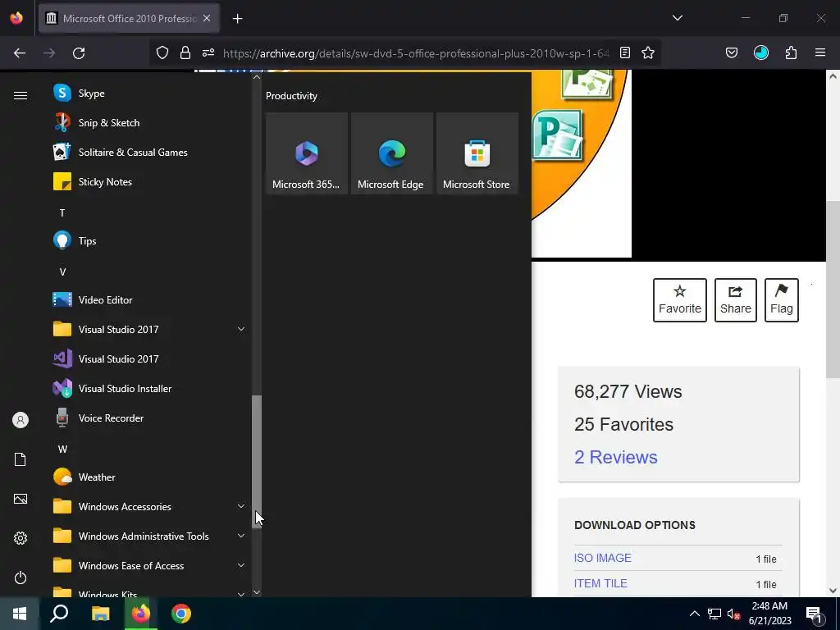Click the webpage vertical scrollbar thumb
This screenshot has height=630, width=840.
click(x=833, y=290)
